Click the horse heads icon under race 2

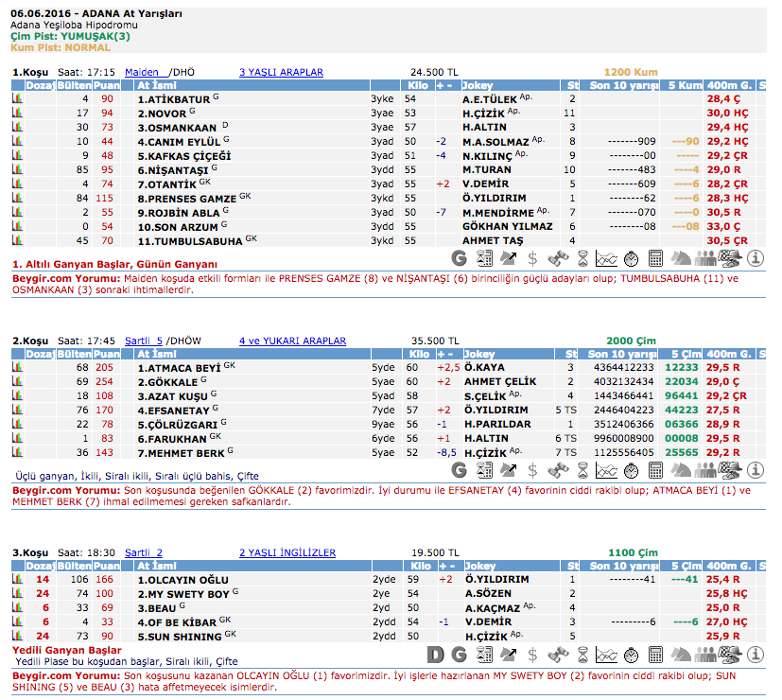[682, 469]
